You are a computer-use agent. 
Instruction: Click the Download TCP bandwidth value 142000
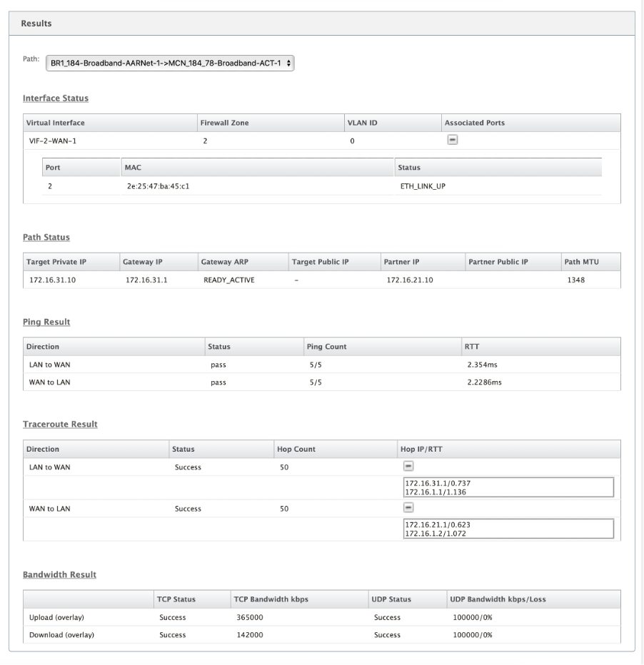pos(250,635)
